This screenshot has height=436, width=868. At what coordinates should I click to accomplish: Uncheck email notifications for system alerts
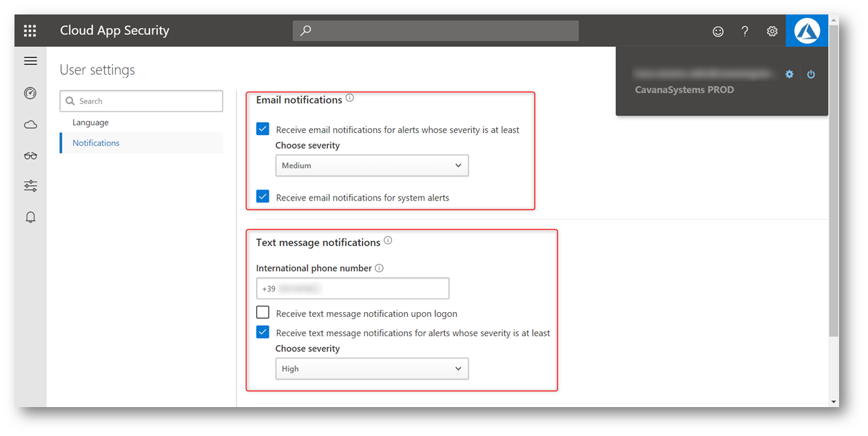[262, 197]
